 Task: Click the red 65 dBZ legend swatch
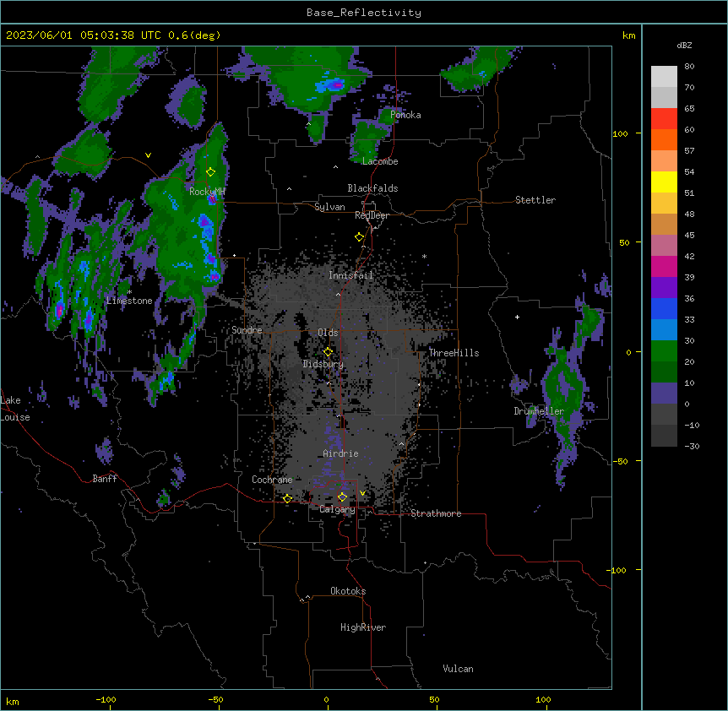pyautogui.click(x=664, y=119)
